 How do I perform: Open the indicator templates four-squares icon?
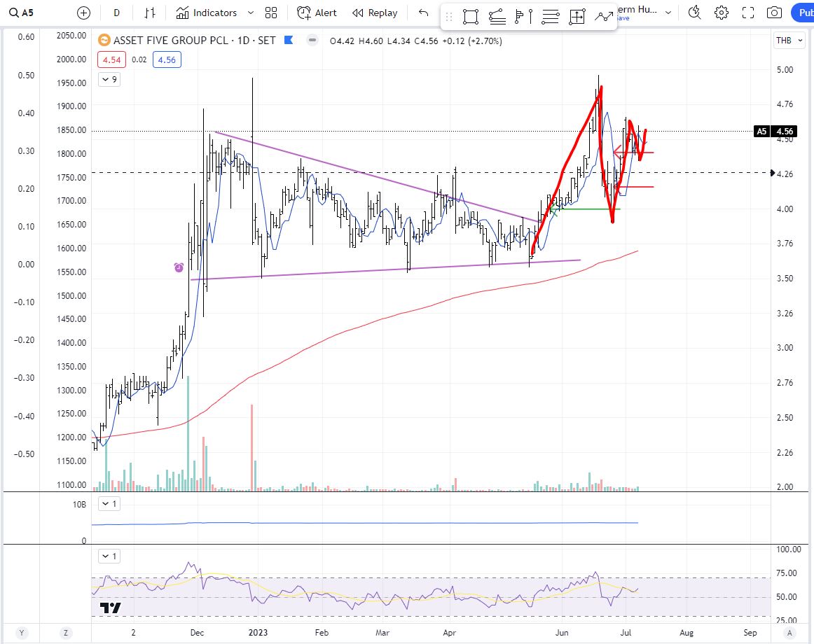coord(271,13)
